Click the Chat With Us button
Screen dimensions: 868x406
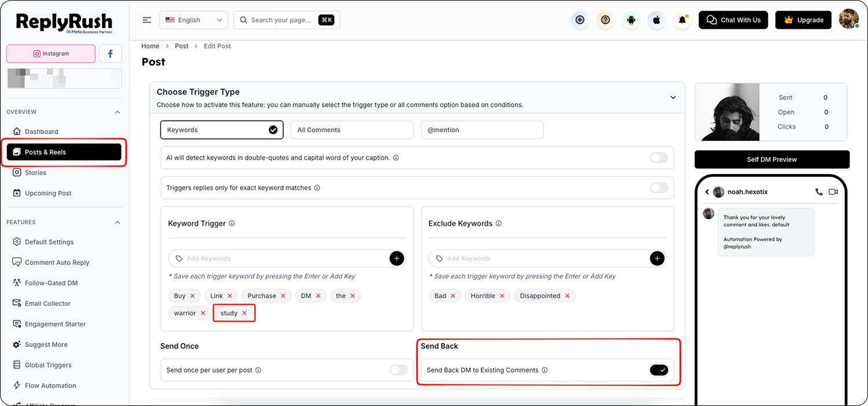point(734,20)
